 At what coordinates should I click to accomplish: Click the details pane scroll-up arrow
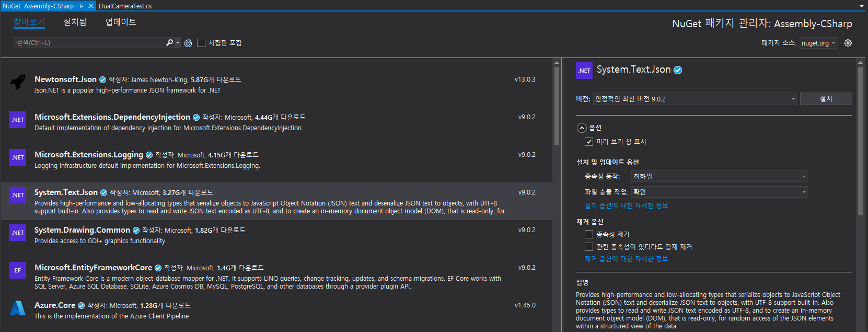click(860, 63)
